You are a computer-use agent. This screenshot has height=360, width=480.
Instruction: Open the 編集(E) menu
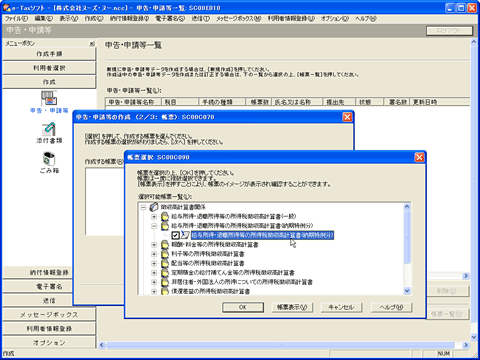(44, 19)
